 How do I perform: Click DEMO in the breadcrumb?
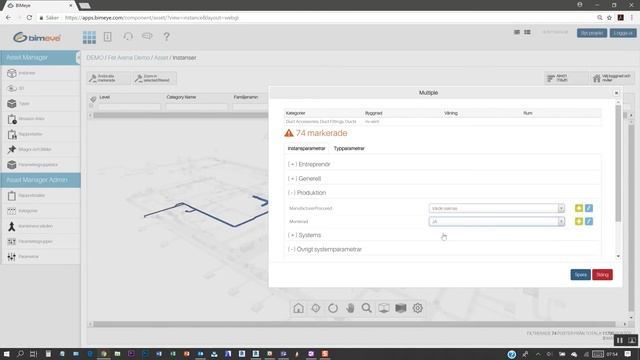(95, 58)
